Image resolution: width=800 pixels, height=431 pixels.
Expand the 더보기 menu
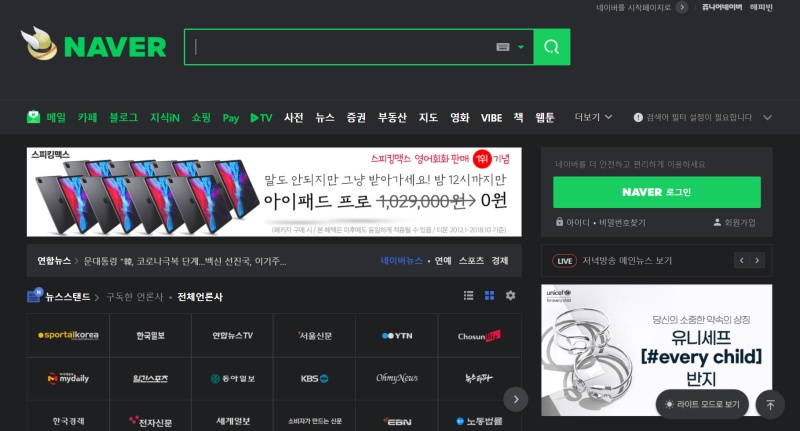[x=593, y=117]
